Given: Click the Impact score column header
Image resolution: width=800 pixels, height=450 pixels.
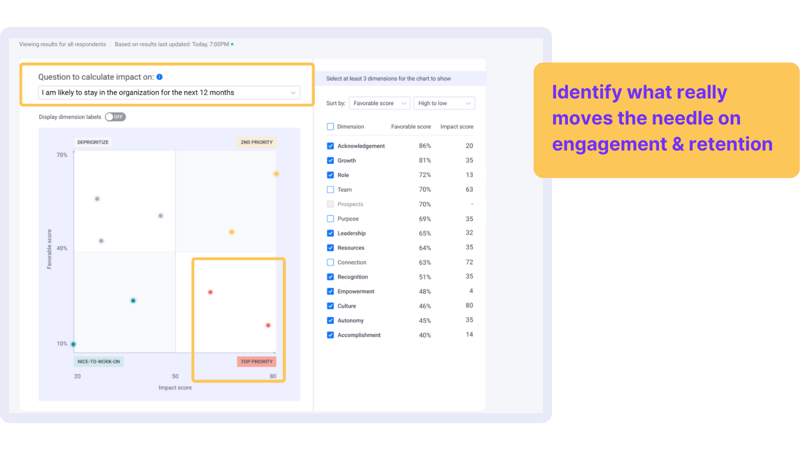Looking at the screenshot, I should coord(457,127).
